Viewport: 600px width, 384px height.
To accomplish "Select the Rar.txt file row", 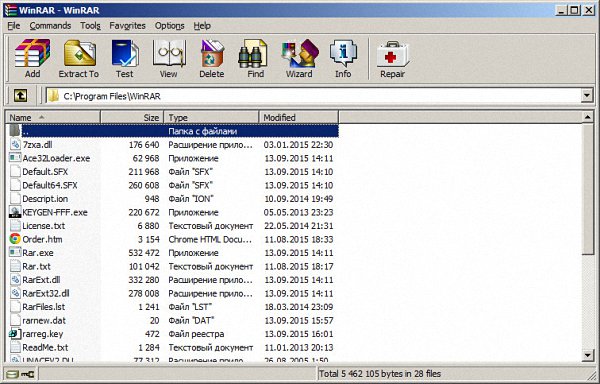I will click(172, 266).
